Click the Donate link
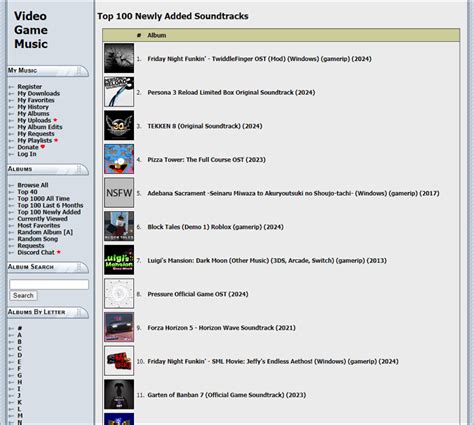The image size is (474, 425). coord(28,147)
